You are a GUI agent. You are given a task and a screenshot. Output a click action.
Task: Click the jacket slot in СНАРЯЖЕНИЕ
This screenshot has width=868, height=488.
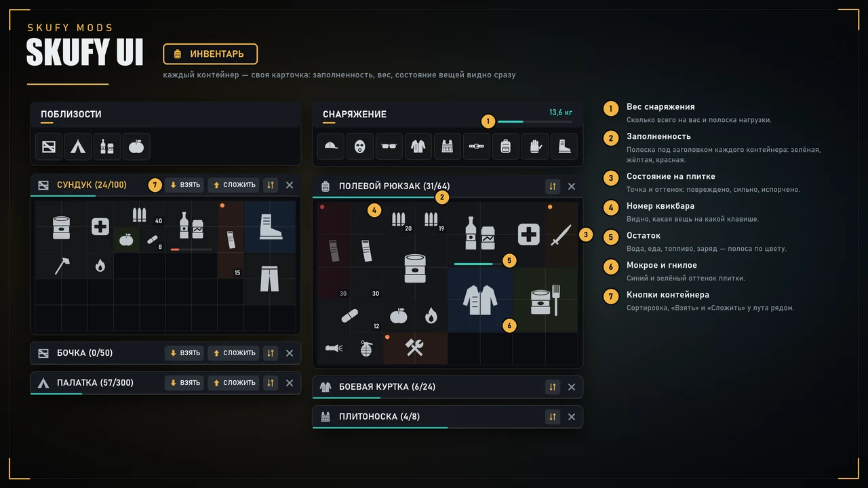[418, 146]
